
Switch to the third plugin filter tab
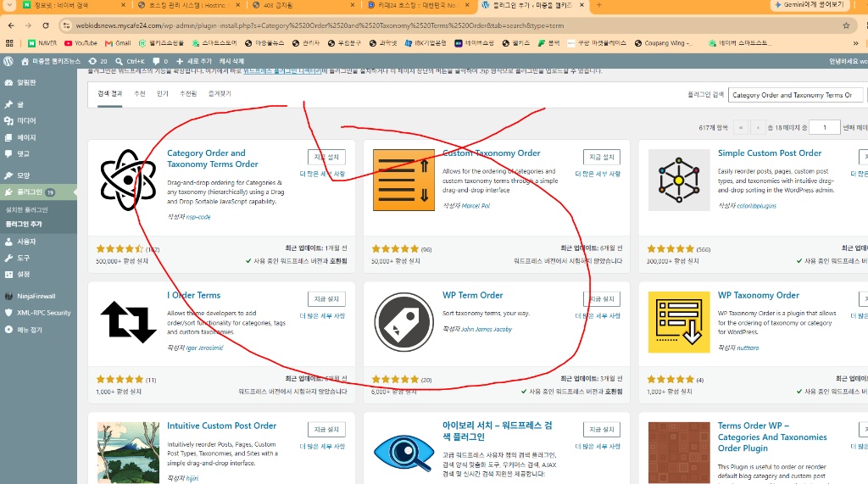(x=162, y=93)
